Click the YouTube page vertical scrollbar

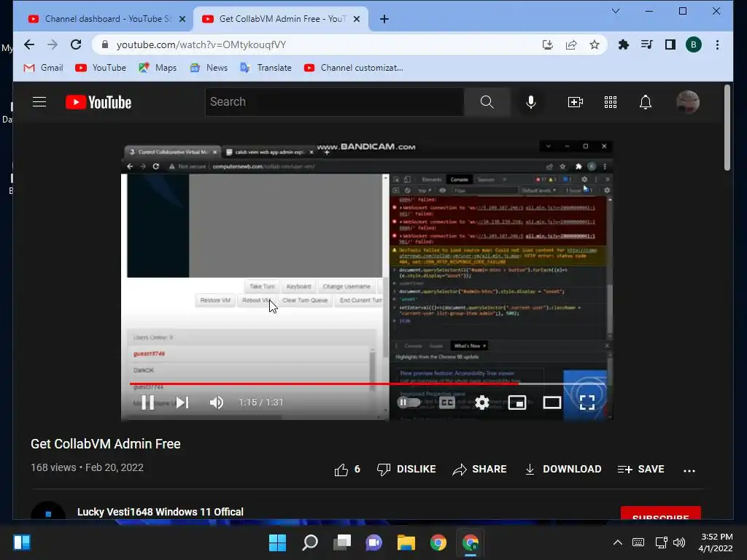click(x=727, y=128)
